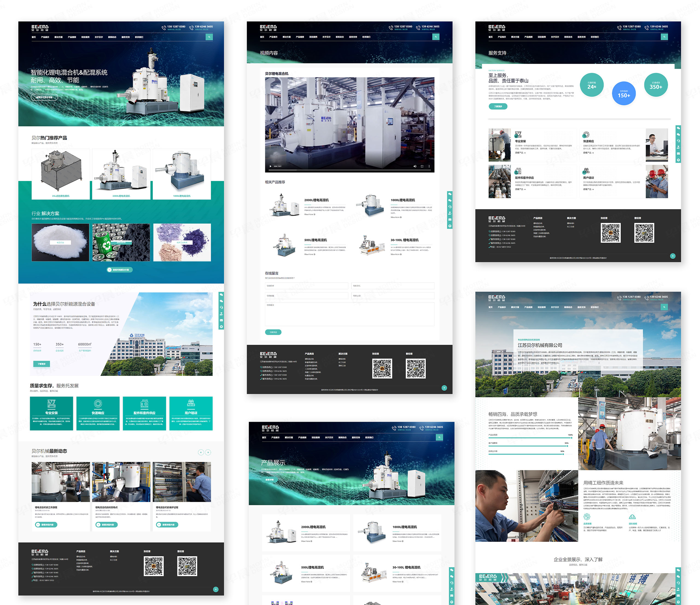The image size is (700, 605).
Task: Play the 贝尔锂电混合机 video
Action: [x=270, y=166]
